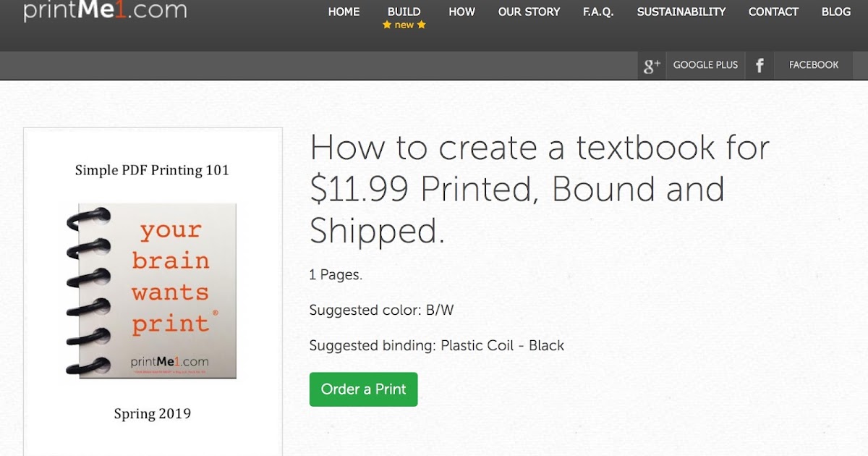Screen dimensions: 868x456
Task: Open the CONTACT page
Action: pyautogui.click(x=773, y=12)
